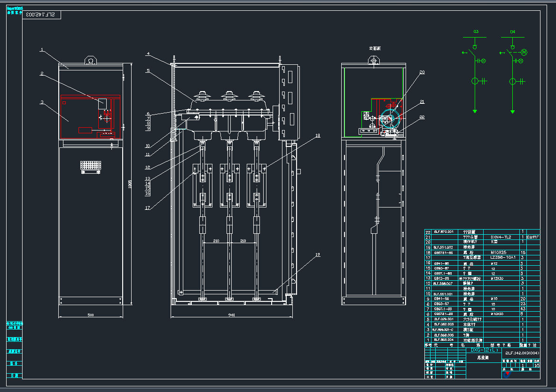556x392 pixels.
Task: Click the middle insulator bushing on top of the tank
Action: tap(229, 97)
